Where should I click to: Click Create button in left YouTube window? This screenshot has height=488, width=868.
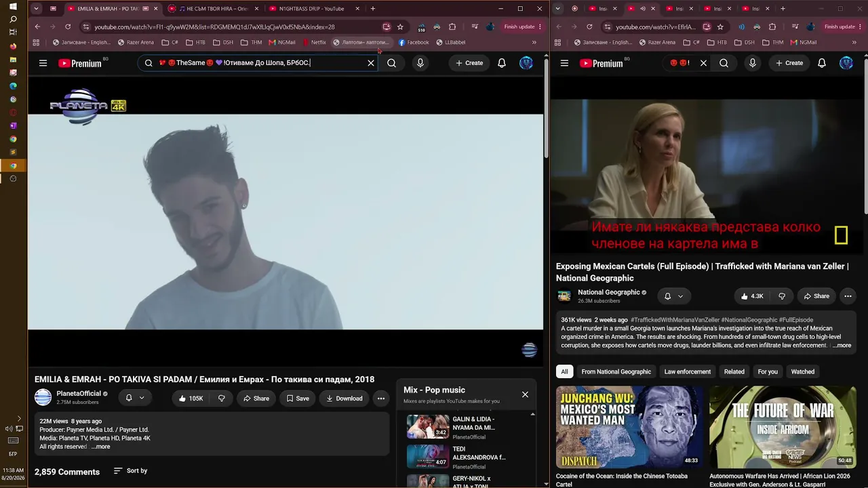click(x=469, y=63)
